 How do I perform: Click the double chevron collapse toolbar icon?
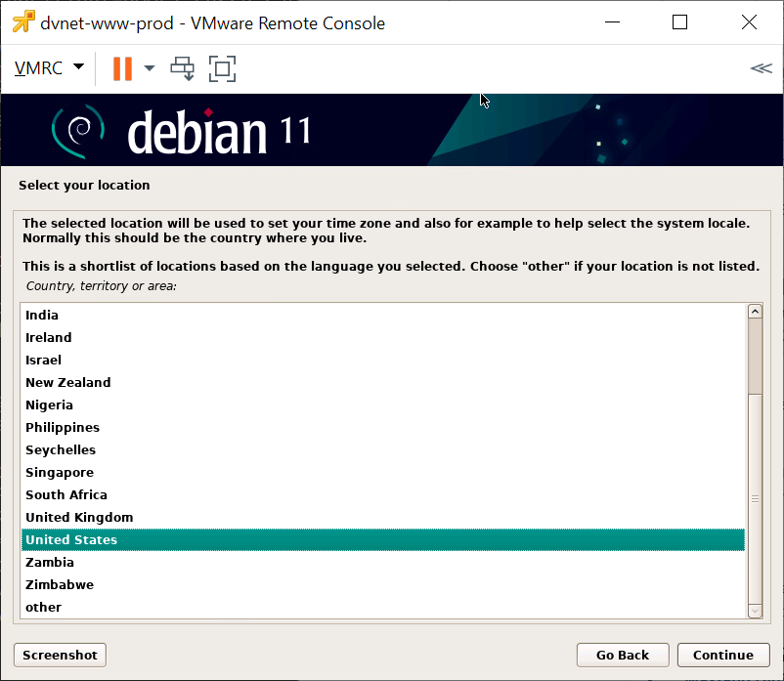pyautogui.click(x=760, y=68)
